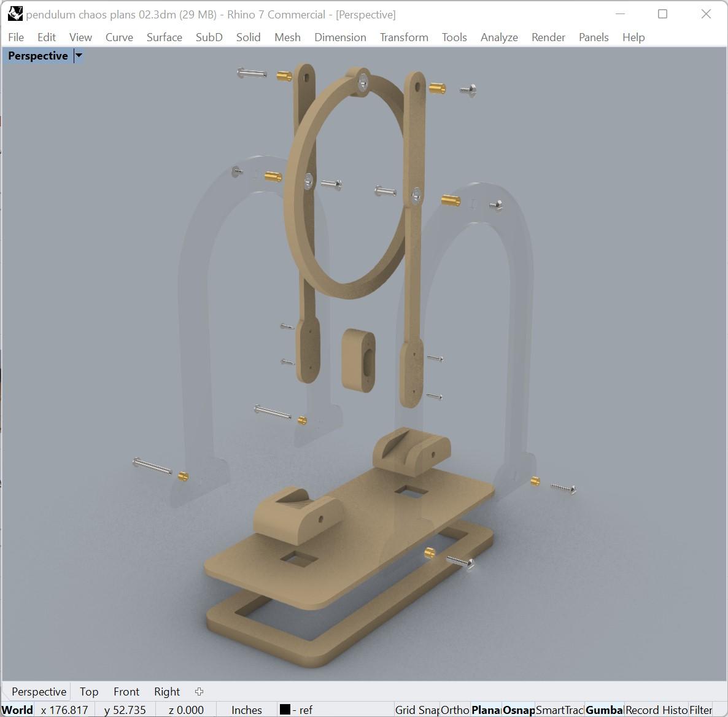Screen dimensions: 728x717
Task: Click the x 176.817 coordinate field
Action: point(64,710)
